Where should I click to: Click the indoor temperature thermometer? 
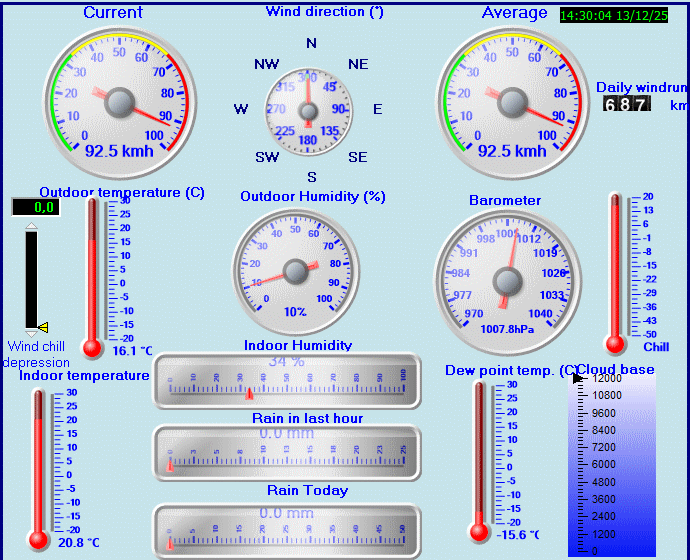39,468
